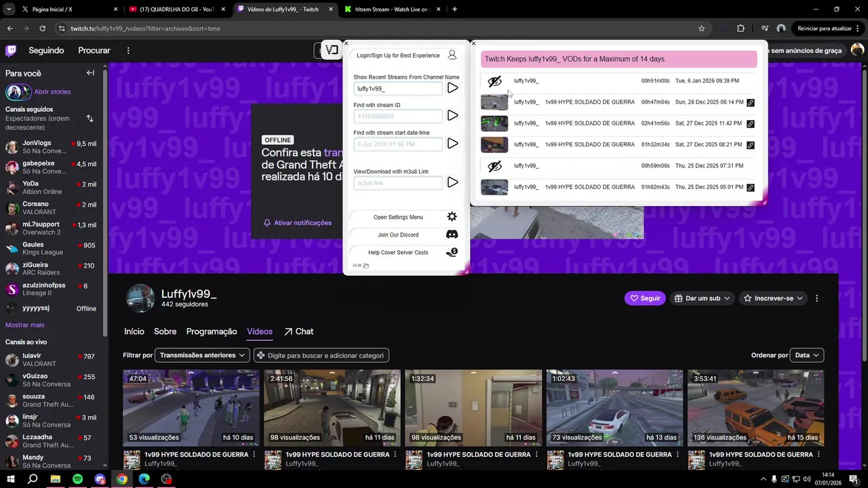
Task: Select 28 Dec 2025 VOD thumbnail in list
Action: pyautogui.click(x=494, y=102)
